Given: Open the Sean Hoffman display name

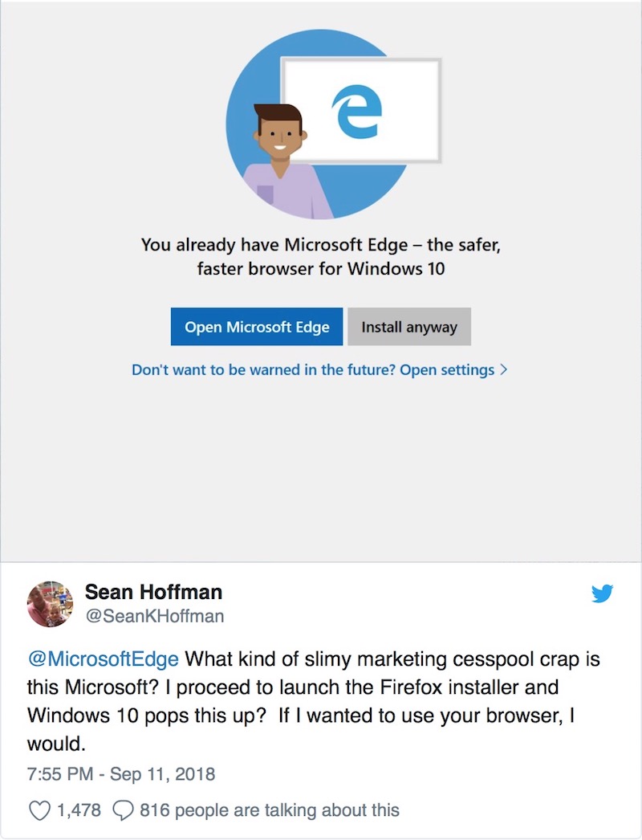Looking at the screenshot, I should pos(153,592).
